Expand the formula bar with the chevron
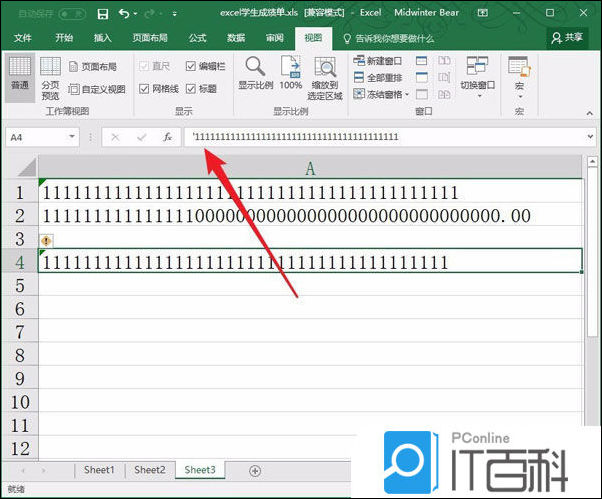Screen dimensions: 602x499 pyautogui.click(x=590, y=137)
